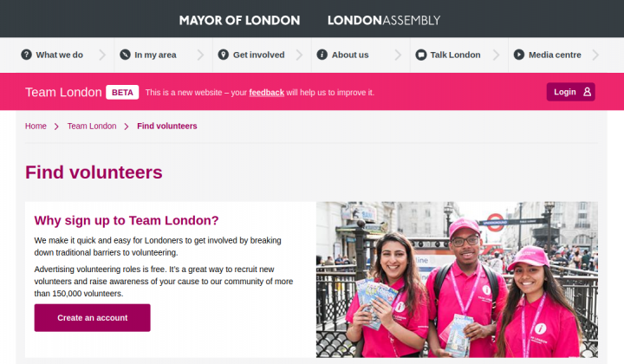Viewport: 624px width, 364px height.
Task: Click the London Assembly logo
Action: point(384,20)
